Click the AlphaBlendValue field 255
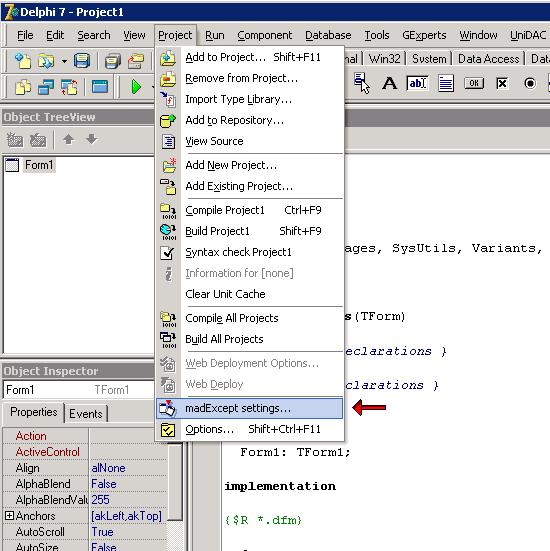The image size is (550, 551). click(x=128, y=500)
